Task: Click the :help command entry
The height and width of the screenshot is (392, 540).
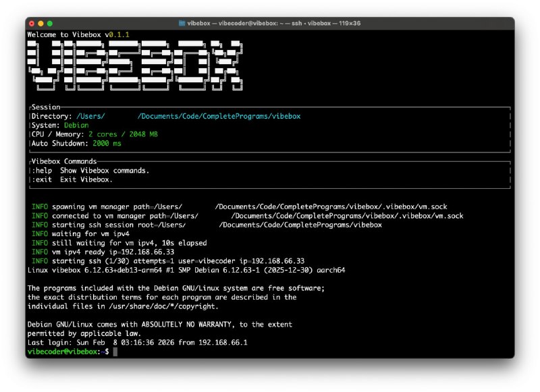Action: [44, 171]
